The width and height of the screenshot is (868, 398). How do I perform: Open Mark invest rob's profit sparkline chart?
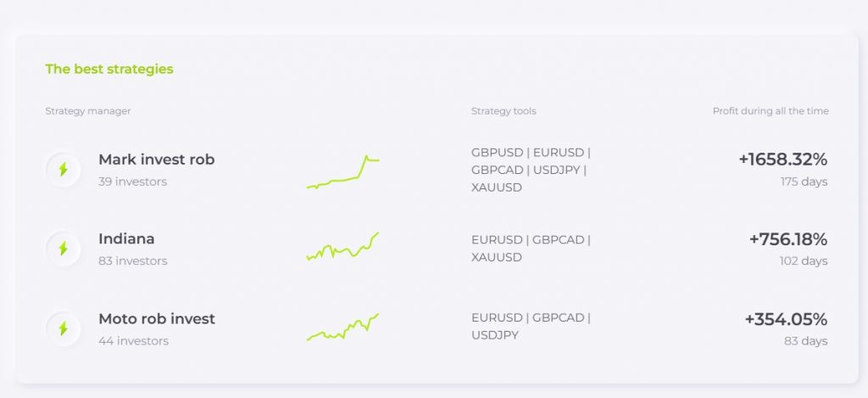[x=342, y=172]
